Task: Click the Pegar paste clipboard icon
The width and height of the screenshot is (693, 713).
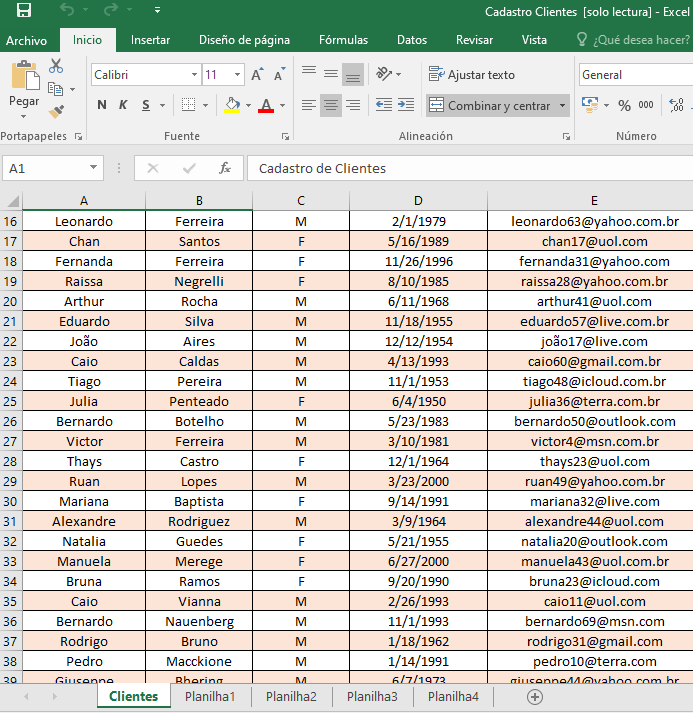Action: pyautogui.click(x=25, y=75)
